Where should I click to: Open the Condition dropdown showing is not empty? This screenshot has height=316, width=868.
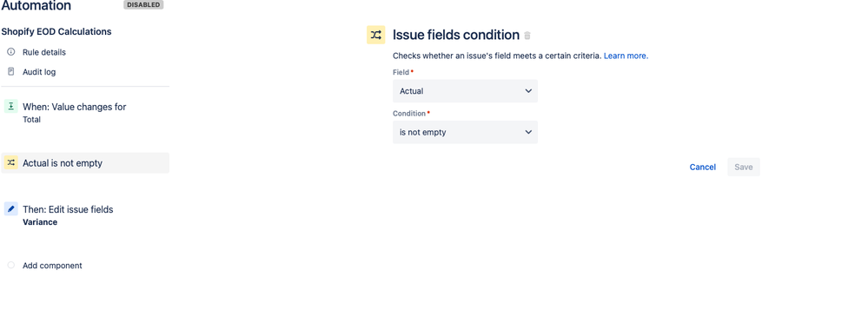[465, 132]
